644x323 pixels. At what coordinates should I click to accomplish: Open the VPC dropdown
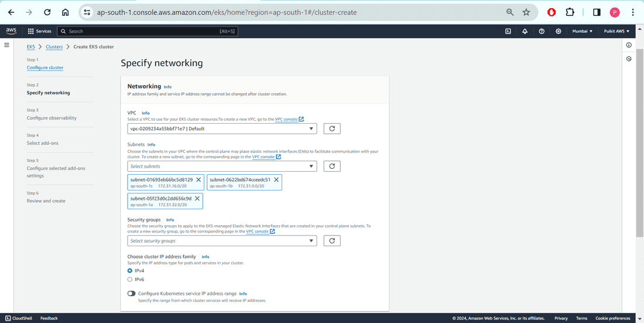pos(222,129)
